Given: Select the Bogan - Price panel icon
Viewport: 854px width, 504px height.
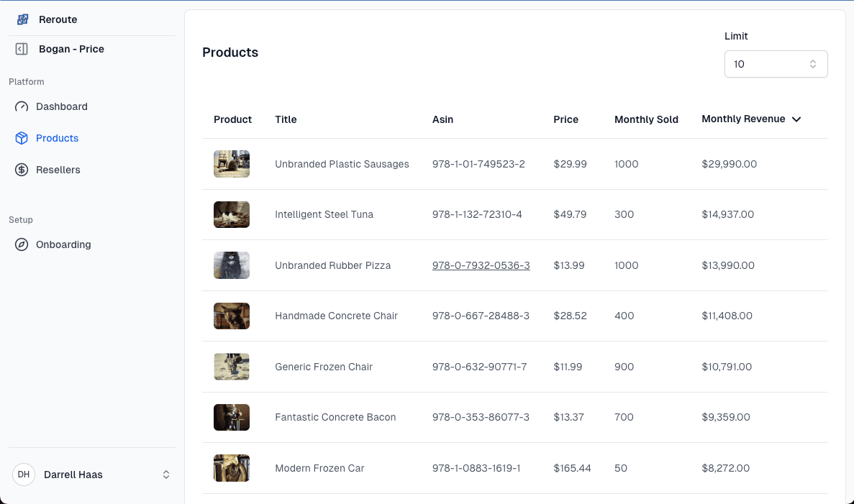Looking at the screenshot, I should tap(21, 49).
